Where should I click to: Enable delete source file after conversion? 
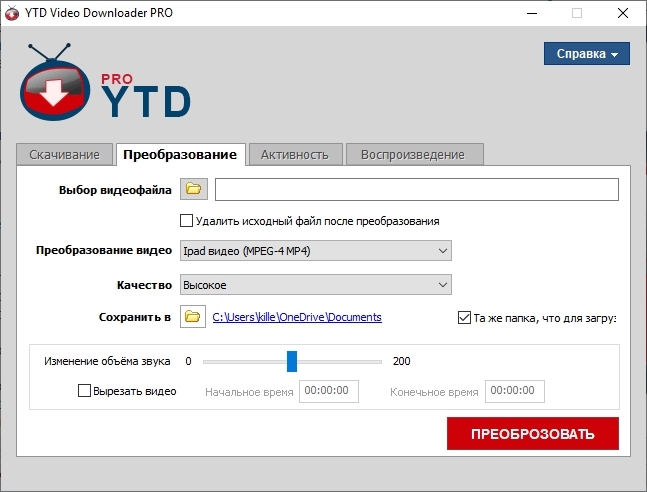[x=186, y=221]
